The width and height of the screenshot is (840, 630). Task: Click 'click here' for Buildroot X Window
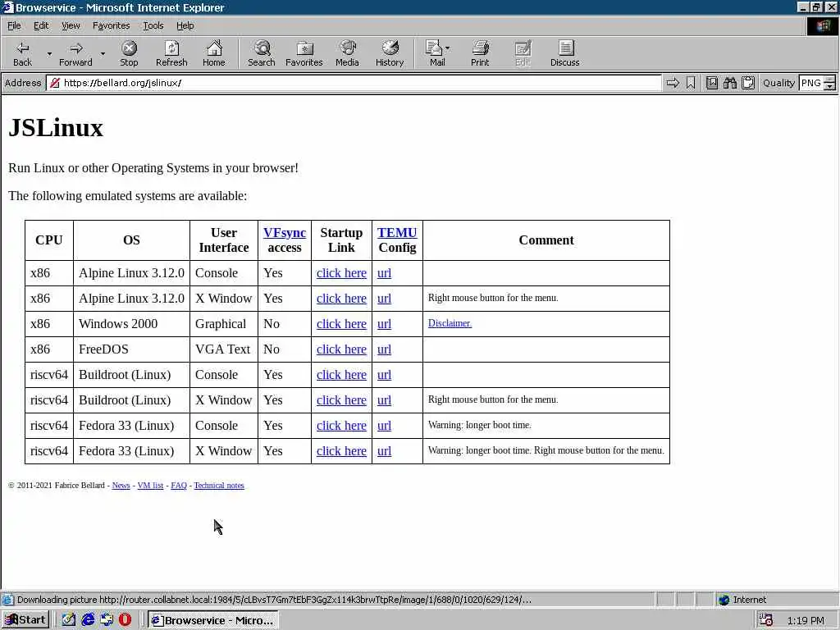[341, 400]
